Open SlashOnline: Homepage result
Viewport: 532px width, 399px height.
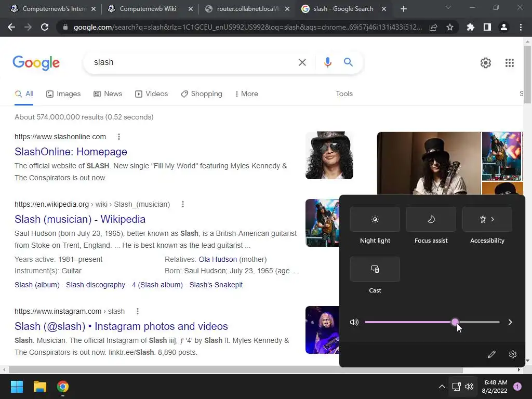click(x=71, y=152)
